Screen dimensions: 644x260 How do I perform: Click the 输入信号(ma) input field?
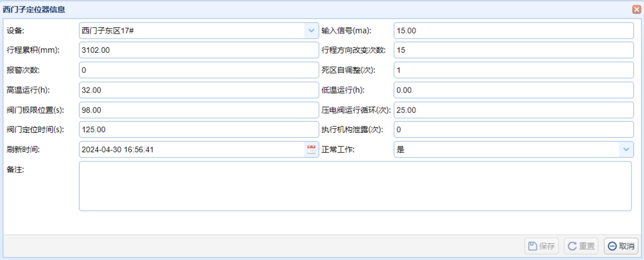coord(513,31)
